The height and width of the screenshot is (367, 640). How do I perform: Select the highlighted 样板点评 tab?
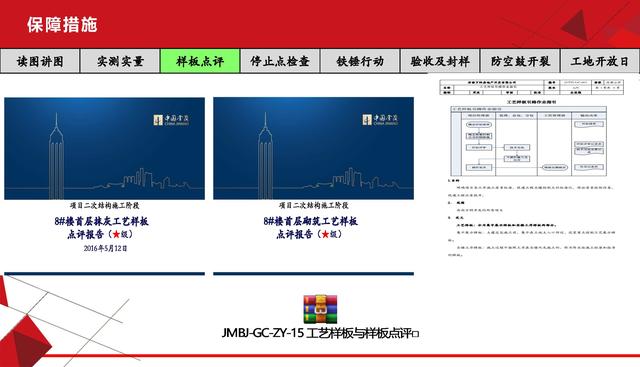200,61
